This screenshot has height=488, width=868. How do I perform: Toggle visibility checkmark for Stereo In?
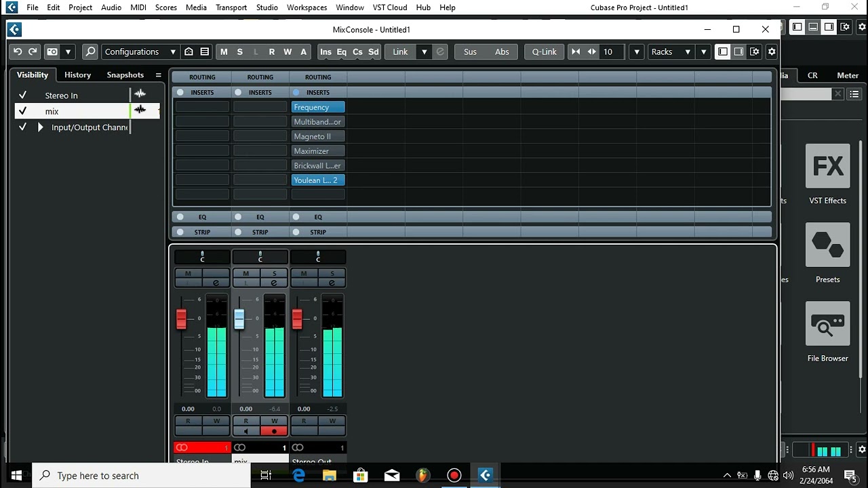pyautogui.click(x=22, y=95)
